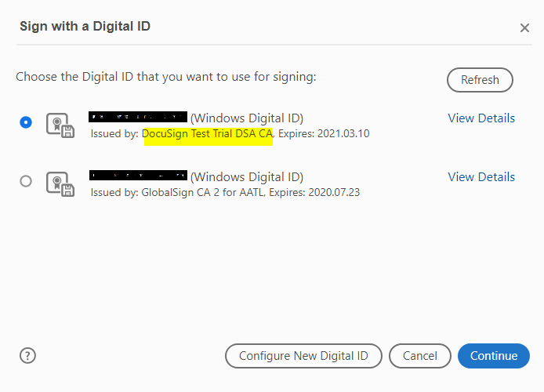Screen dimensions: 544x392
Task: Click the GlobalSign digital ID certificate icon
Action: coord(59,184)
